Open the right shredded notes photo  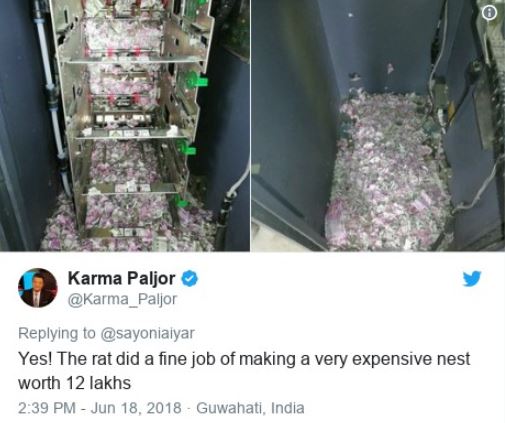(x=378, y=125)
